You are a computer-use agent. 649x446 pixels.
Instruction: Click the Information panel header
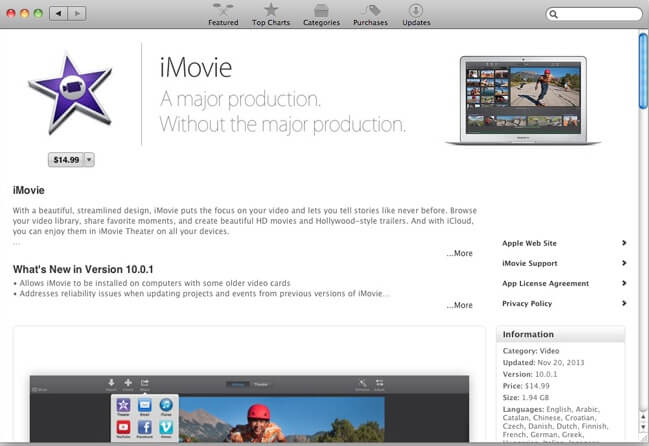560,334
